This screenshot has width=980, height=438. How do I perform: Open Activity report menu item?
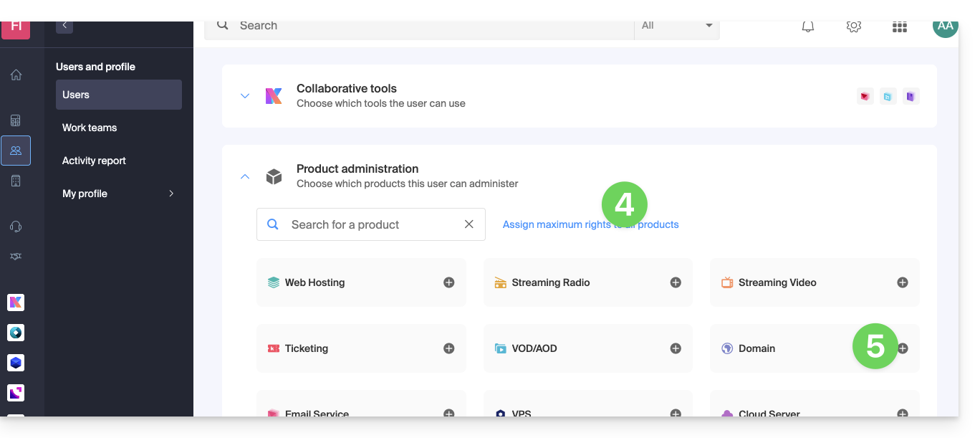tap(94, 161)
